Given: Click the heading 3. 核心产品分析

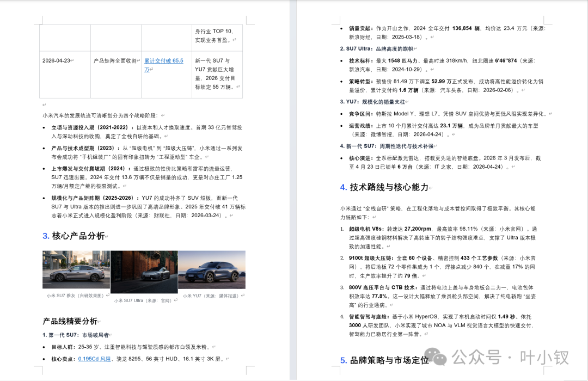Looking at the screenshot, I should pos(73,236).
